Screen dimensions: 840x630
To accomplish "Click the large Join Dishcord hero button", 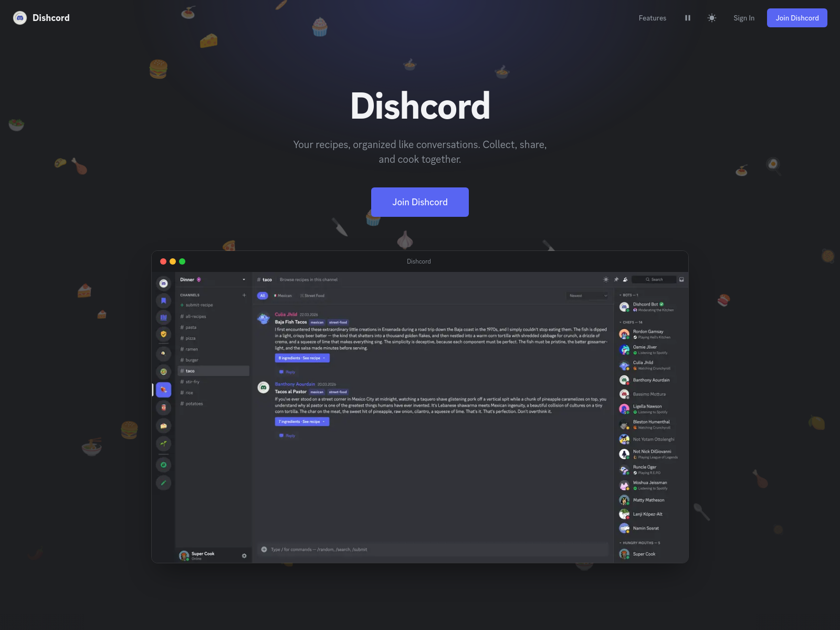I will tap(419, 202).
